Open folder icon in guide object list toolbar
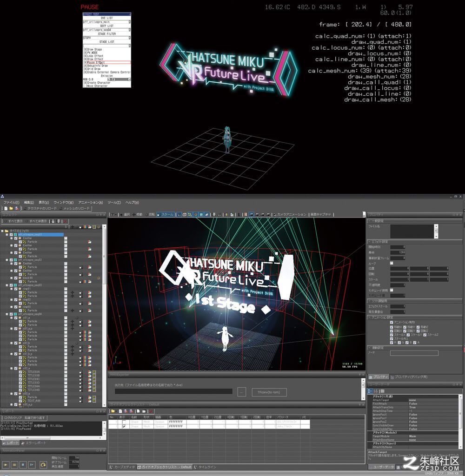The height and width of the screenshot is (476, 465). (113, 411)
